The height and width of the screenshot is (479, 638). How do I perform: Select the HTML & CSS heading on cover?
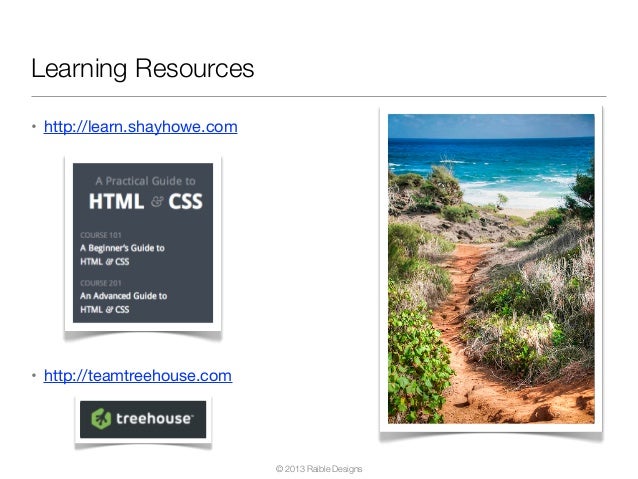[145, 201]
